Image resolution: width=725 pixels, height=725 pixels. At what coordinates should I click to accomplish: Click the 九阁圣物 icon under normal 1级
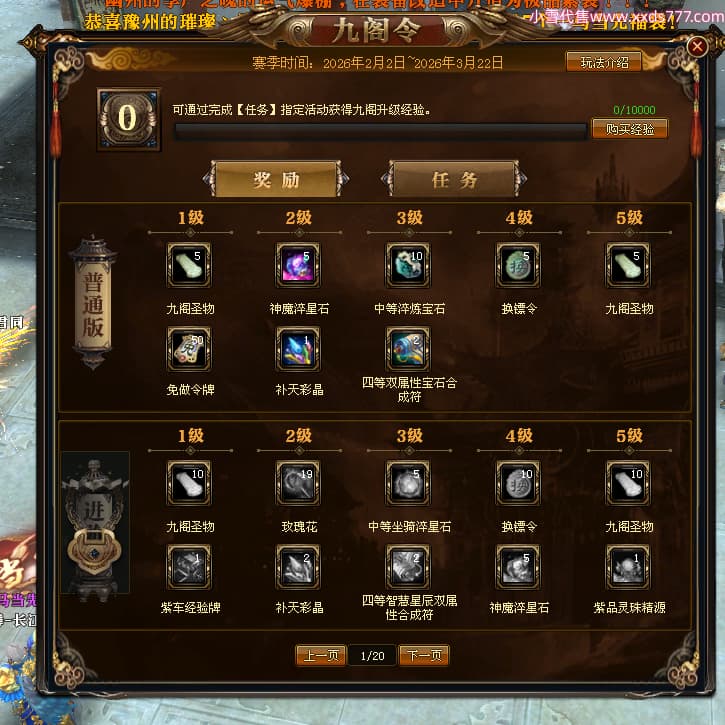pos(189,265)
